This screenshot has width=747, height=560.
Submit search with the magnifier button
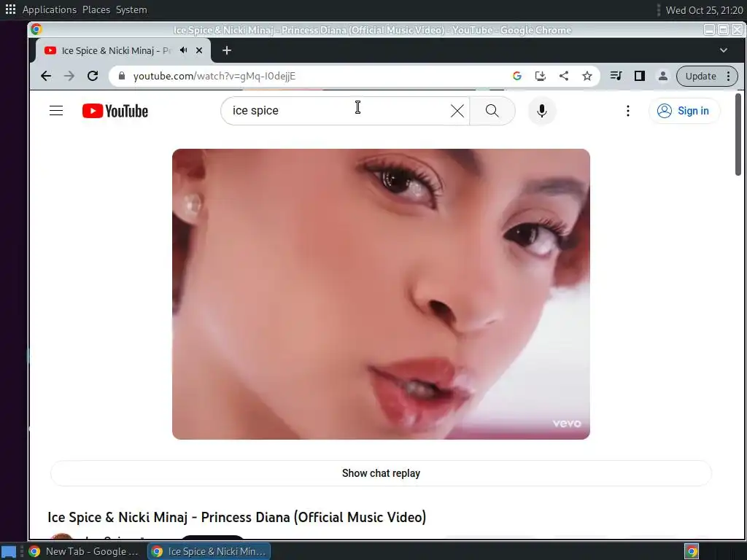point(492,111)
